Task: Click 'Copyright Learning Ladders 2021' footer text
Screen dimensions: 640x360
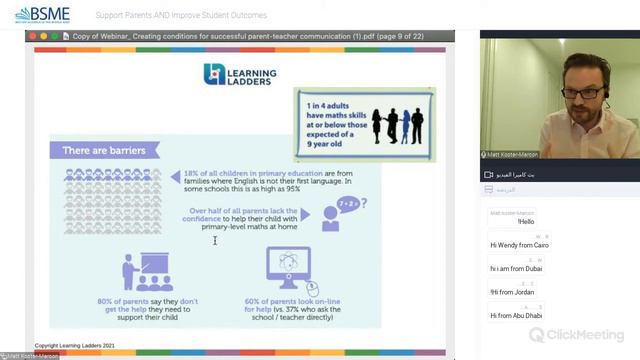Action: [x=75, y=345]
